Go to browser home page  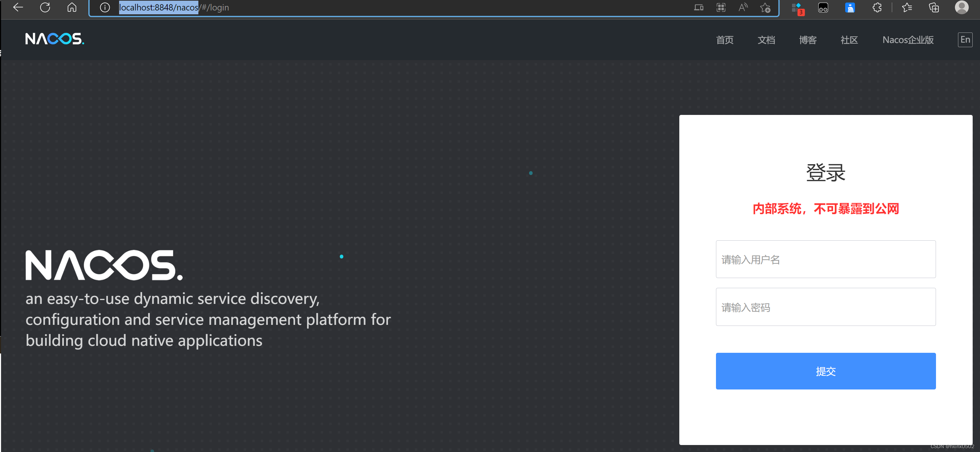(72, 7)
